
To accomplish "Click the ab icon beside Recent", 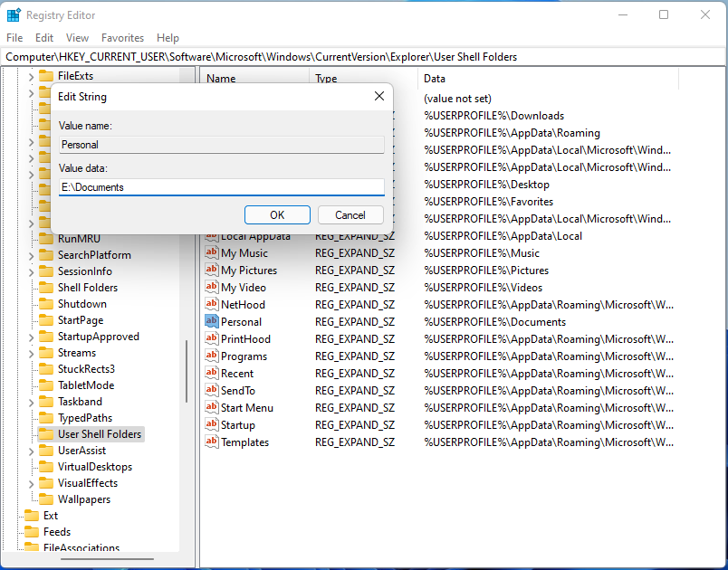I will point(212,374).
